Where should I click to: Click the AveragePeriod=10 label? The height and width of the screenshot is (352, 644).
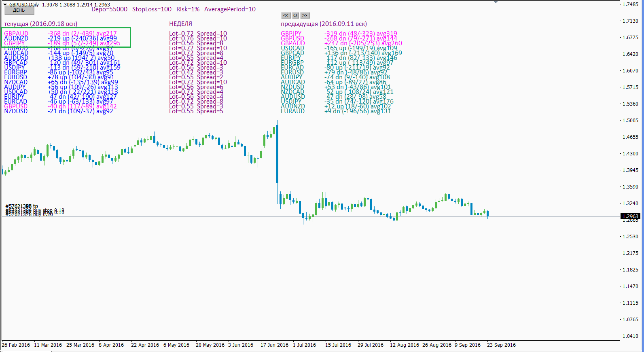(230, 9)
